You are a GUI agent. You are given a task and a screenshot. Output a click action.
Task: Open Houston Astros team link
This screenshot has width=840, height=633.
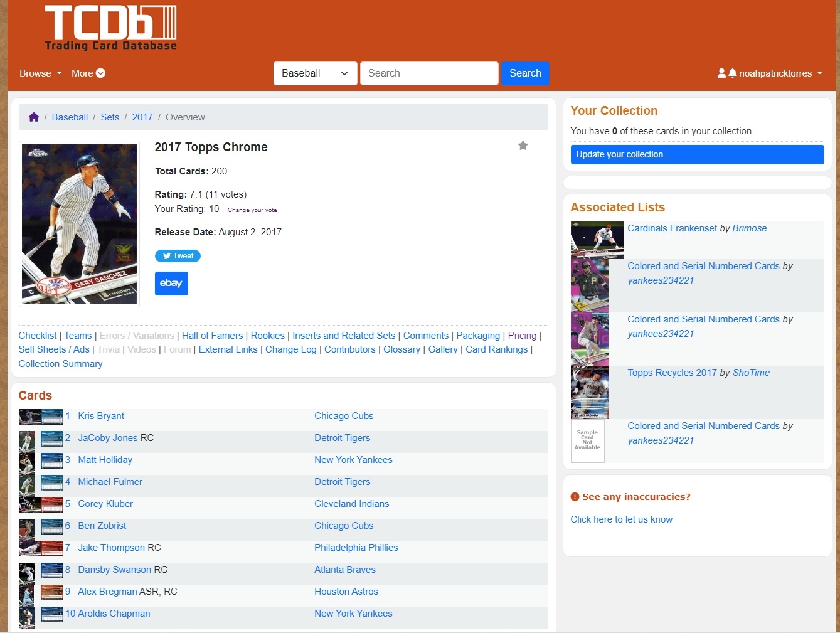tap(346, 592)
